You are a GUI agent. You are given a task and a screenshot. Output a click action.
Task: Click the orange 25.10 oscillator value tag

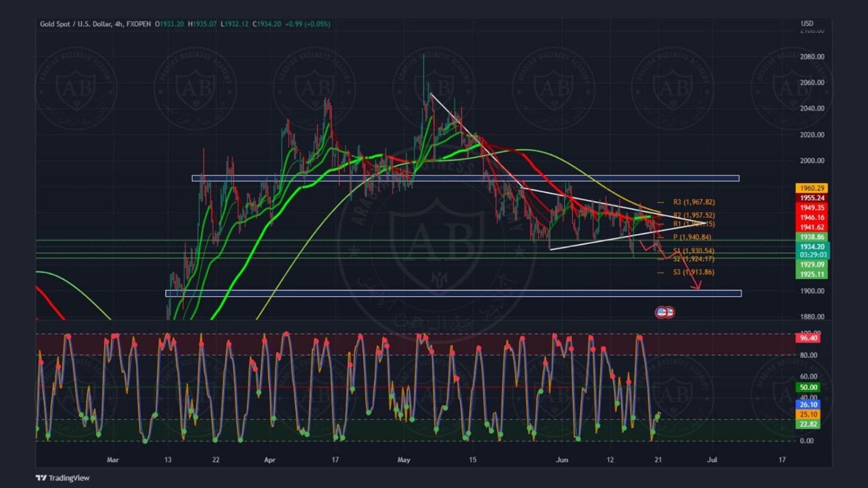click(808, 415)
